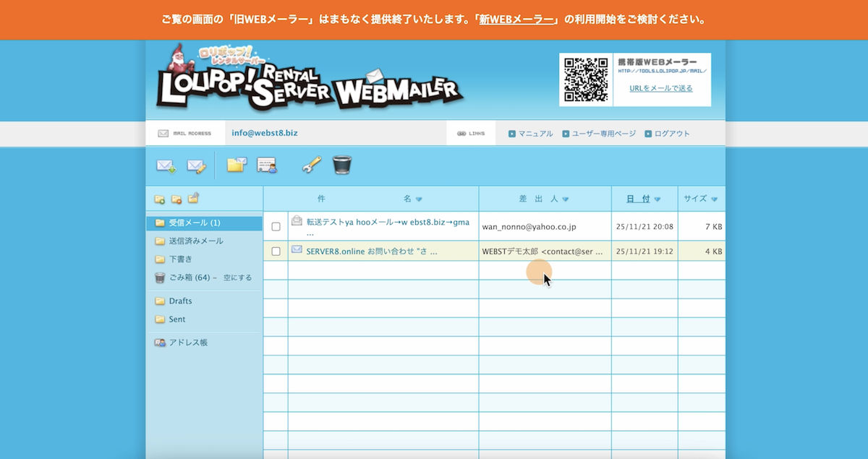Click the delete folder icon in sidebar
Screen dimensions: 868x459
pyautogui.click(x=176, y=199)
